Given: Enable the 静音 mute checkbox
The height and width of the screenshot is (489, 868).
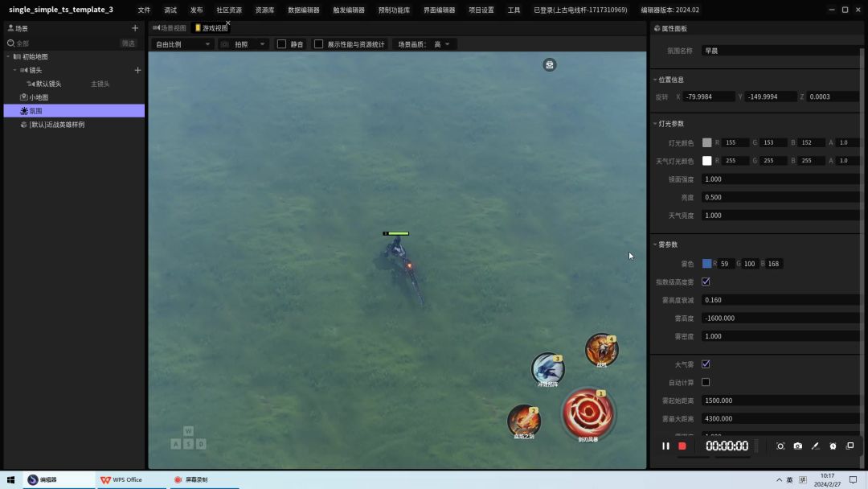Looking at the screenshot, I should click(282, 44).
